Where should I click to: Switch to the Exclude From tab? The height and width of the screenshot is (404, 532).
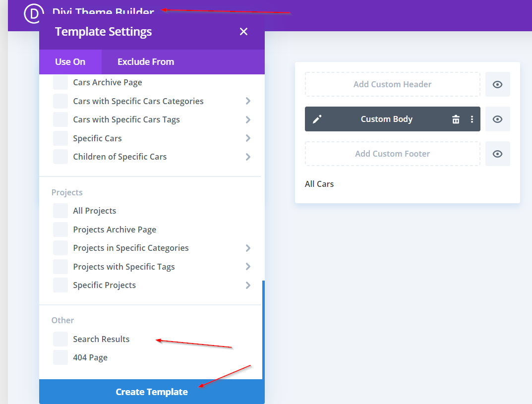146,62
